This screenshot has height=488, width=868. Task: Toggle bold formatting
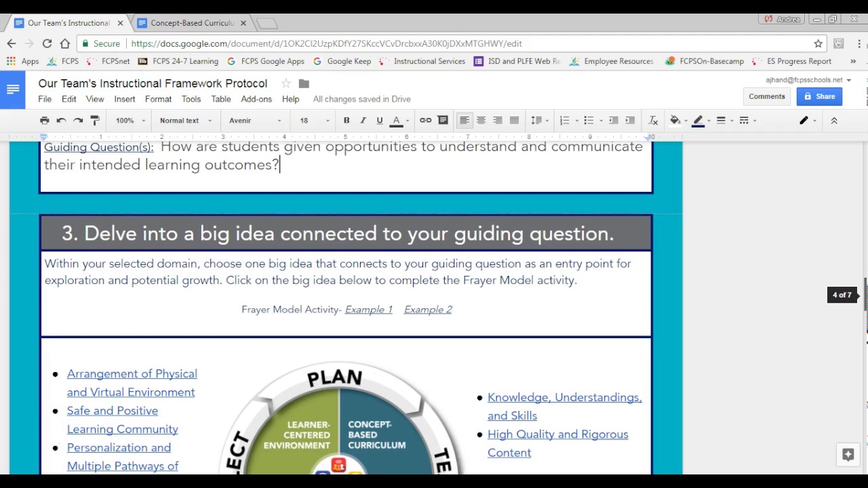coord(347,121)
